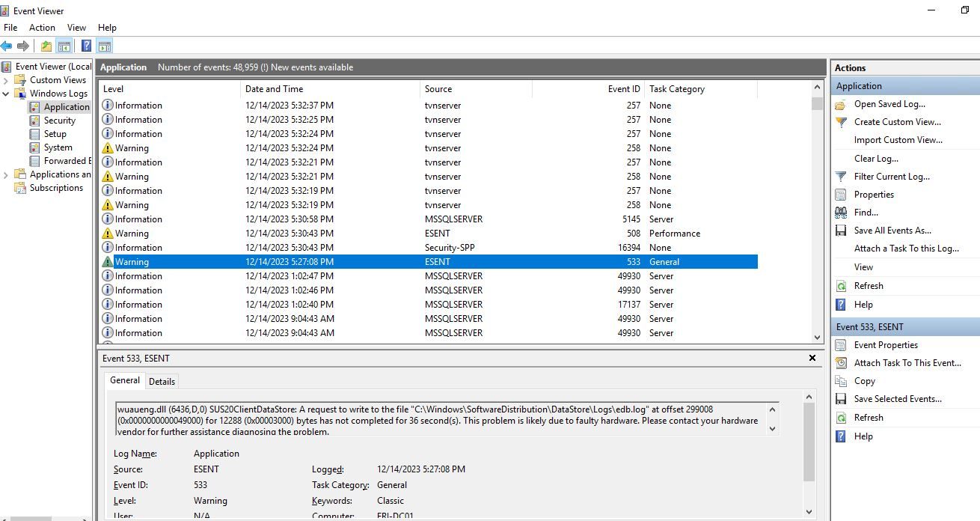Open the Action menu
The height and width of the screenshot is (521, 980).
coord(42,27)
